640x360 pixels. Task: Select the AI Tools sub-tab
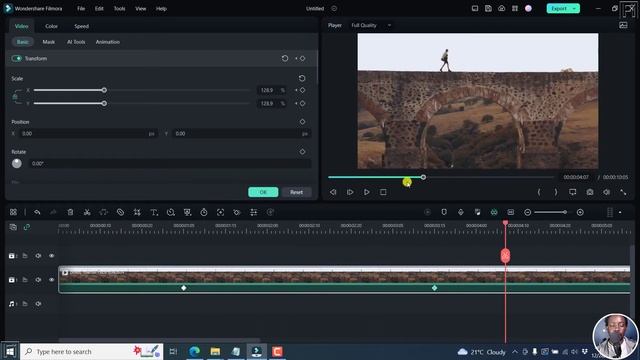pos(76,42)
